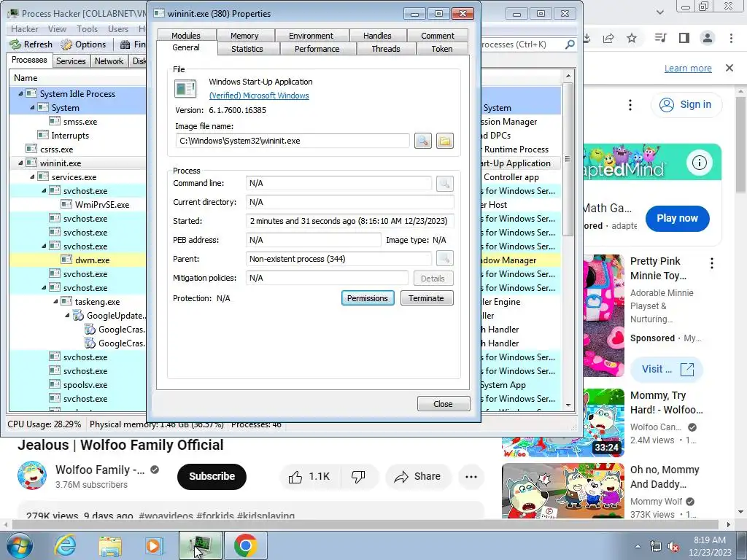747x560 pixels.
Task: Open Chrome three-dot menu
Action: pyautogui.click(x=731, y=38)
